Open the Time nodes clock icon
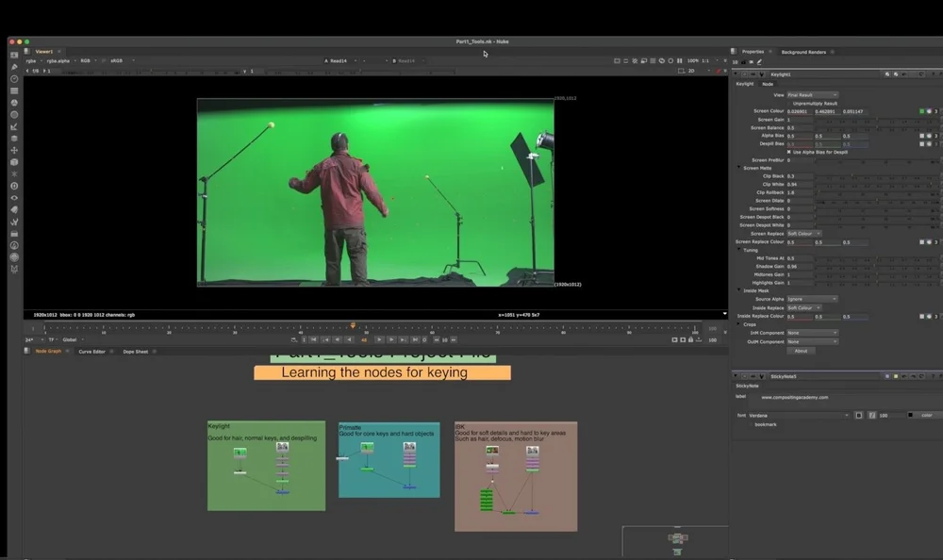The width and height of the screenshot is (943, 560). 14,79
